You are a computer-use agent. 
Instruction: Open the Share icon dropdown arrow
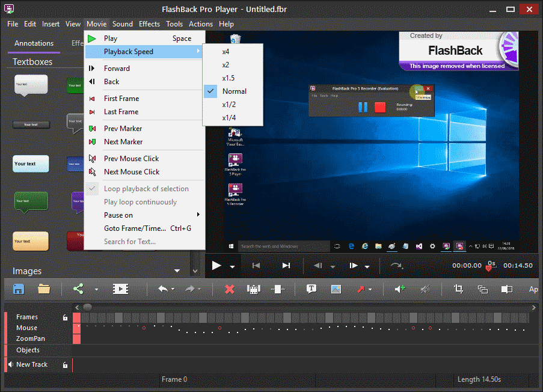point(96,290)
